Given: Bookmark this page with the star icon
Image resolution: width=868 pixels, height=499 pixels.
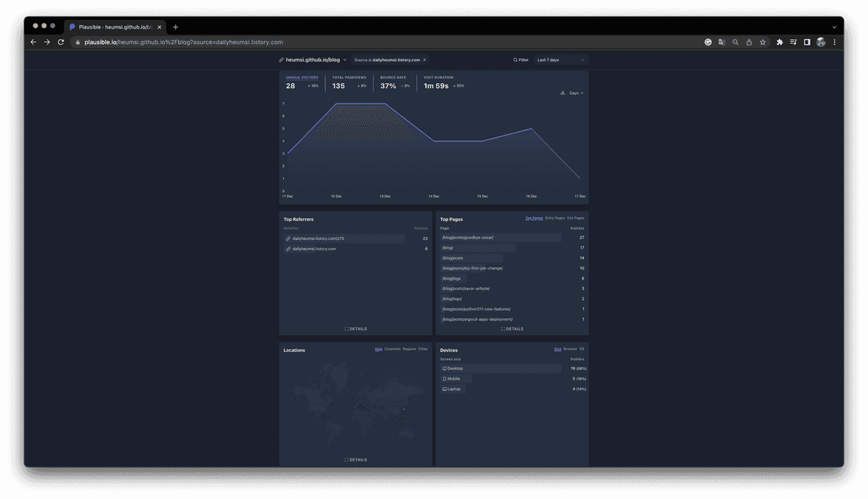Looking at the screenshot, I should coord(763,42).
